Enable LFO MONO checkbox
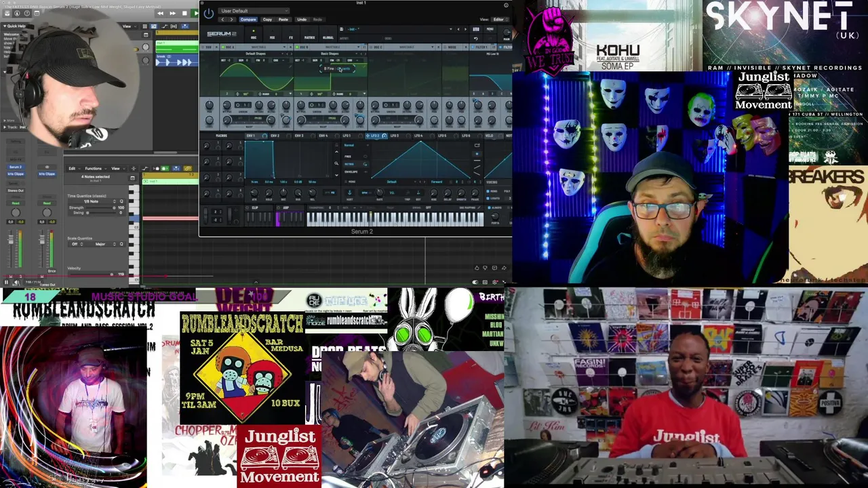The image size is (868, 488). [x=346, y=182]
